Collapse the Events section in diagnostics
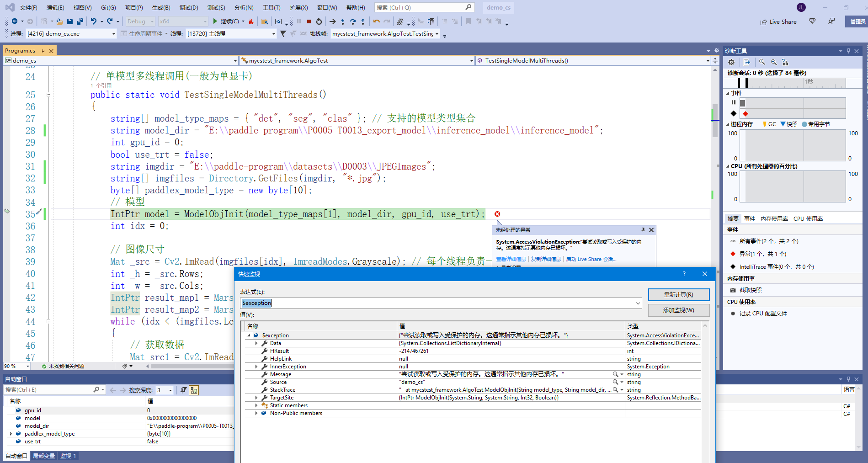Screen dimensions: 868x463 pos(728,93)
